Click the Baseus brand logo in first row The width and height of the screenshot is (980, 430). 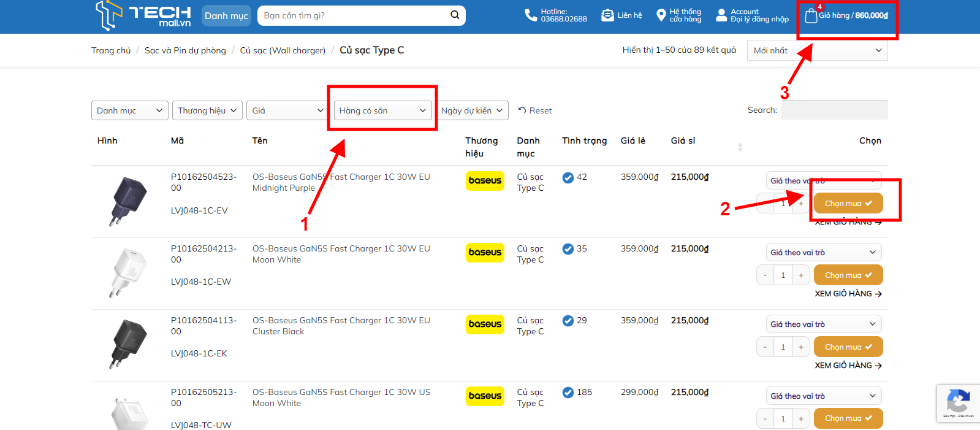pos(485,181)
